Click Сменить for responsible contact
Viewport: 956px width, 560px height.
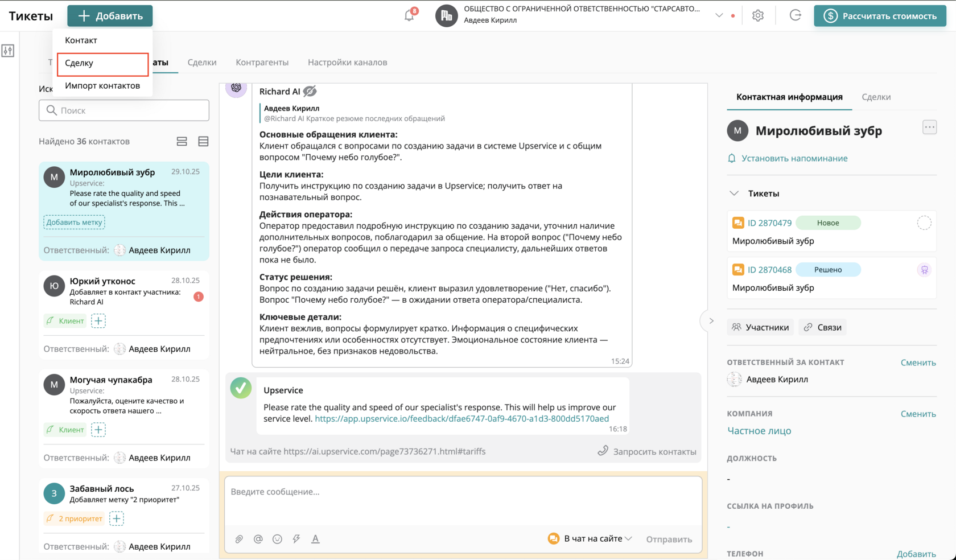click(x=918, y=363)
